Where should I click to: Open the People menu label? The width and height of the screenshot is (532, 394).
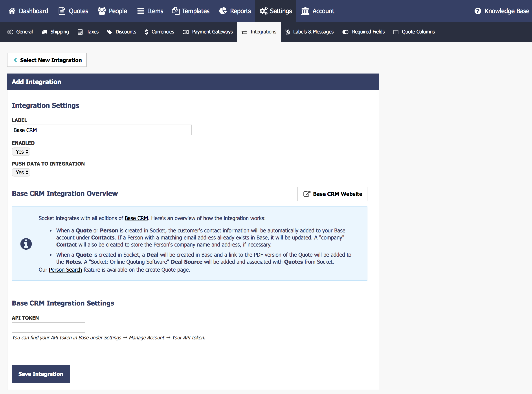pyautogui.click(x=118, y=11)
